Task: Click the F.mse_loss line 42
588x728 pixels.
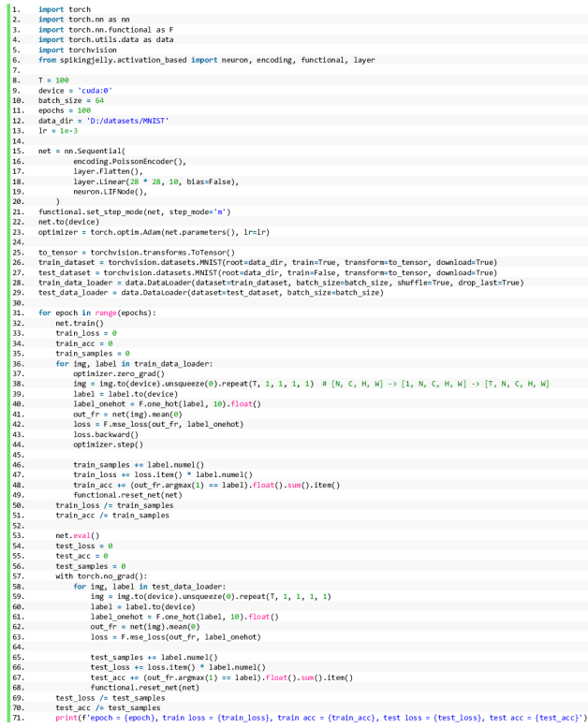Action: pos(158,425)
